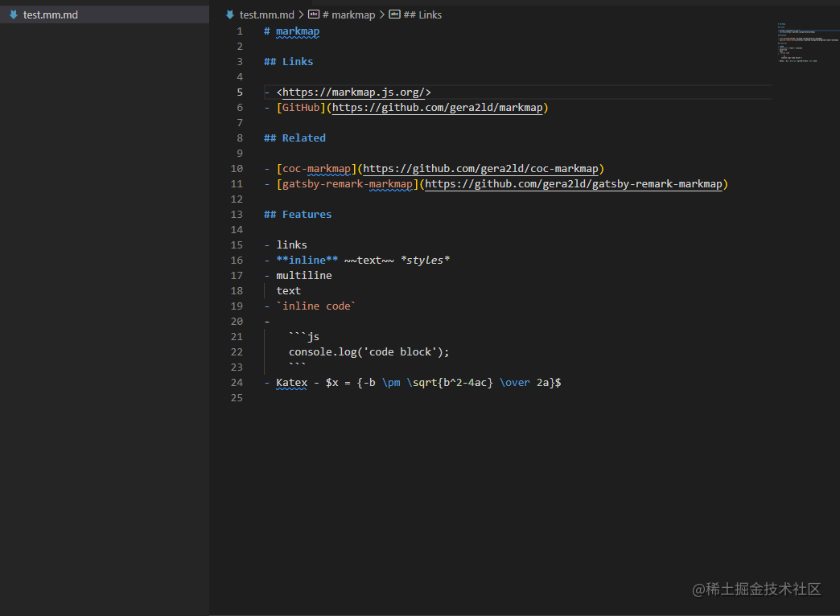Viewport: 840px width, 616px height.
Task: Place cursor on the '## Features' heading
Action: (x=306, y=215)
